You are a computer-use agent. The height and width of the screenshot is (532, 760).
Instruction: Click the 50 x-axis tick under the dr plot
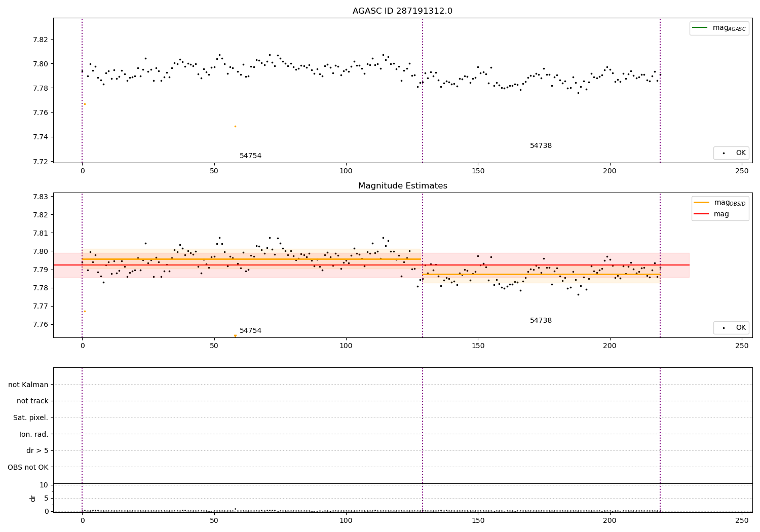click(x=214, y=521)
